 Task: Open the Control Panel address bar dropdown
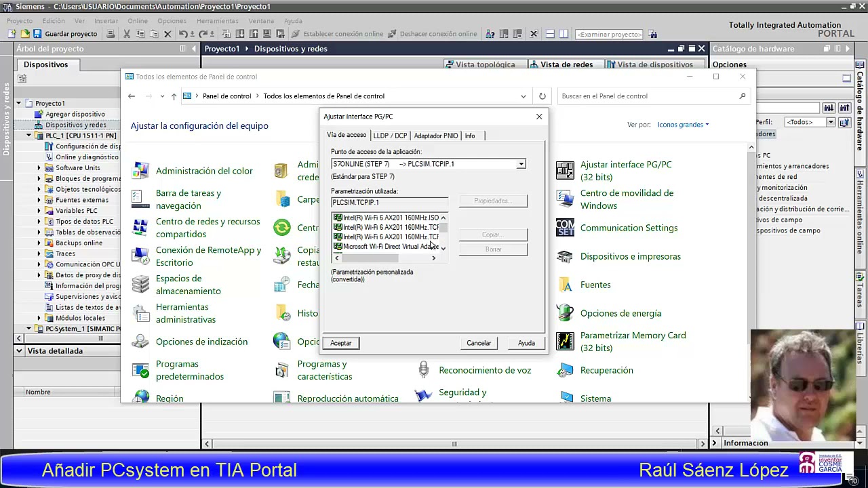point(523,96)
